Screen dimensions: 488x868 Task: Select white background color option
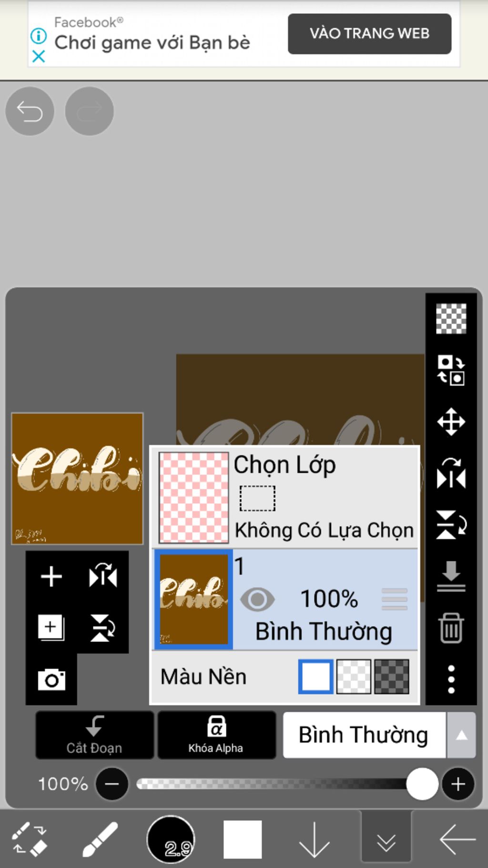pyautogui.click(x=315, y=676)
